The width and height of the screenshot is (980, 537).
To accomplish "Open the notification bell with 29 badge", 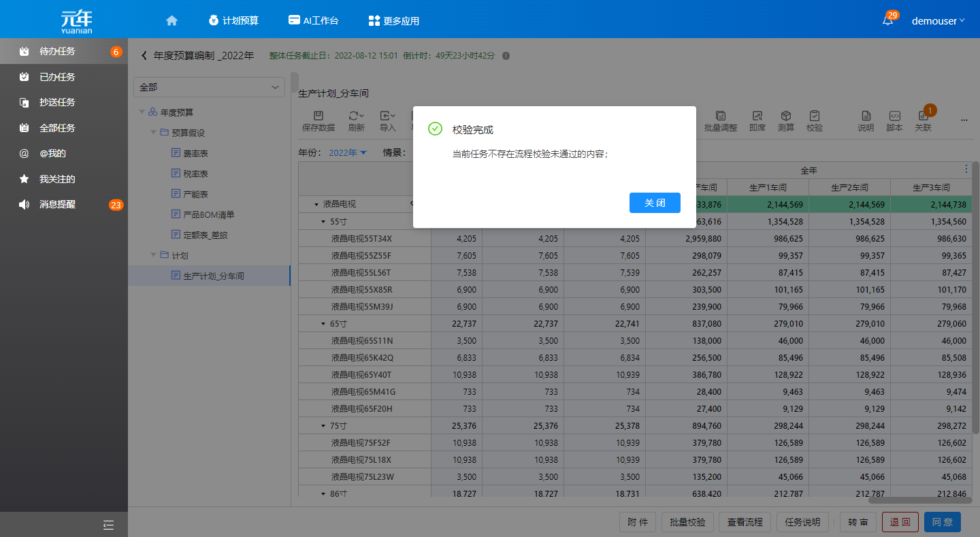I will pos(887,20).
